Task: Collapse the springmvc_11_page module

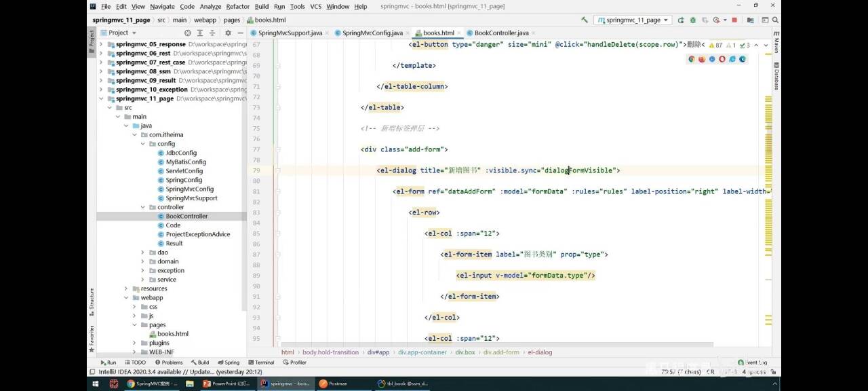Action: pyautogui.click(x=101, y=98)
